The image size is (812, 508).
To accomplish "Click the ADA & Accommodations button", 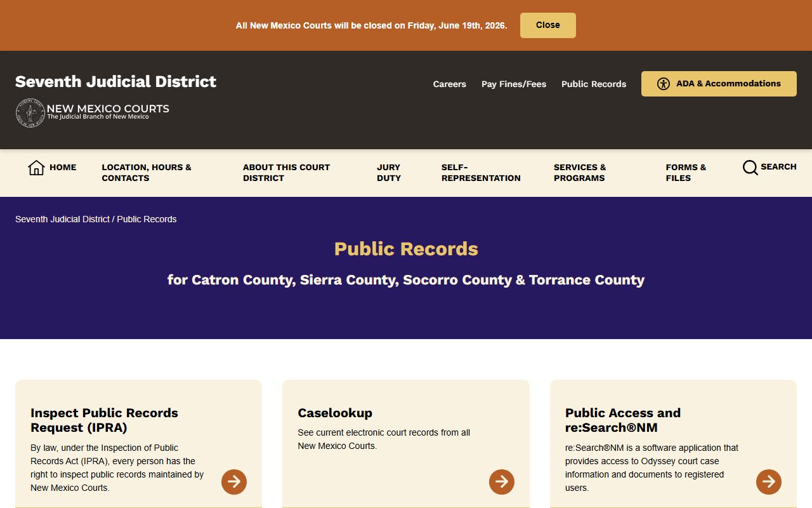I will tap(719, 84).
